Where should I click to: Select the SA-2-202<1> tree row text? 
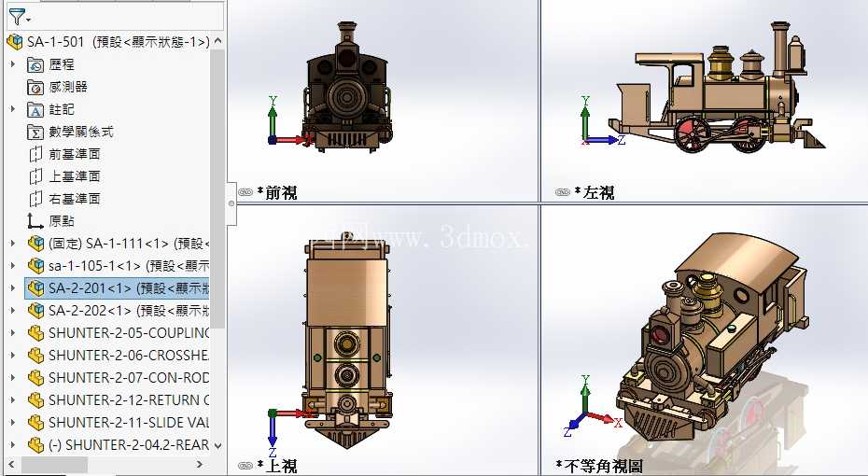(x=129, y=311)
